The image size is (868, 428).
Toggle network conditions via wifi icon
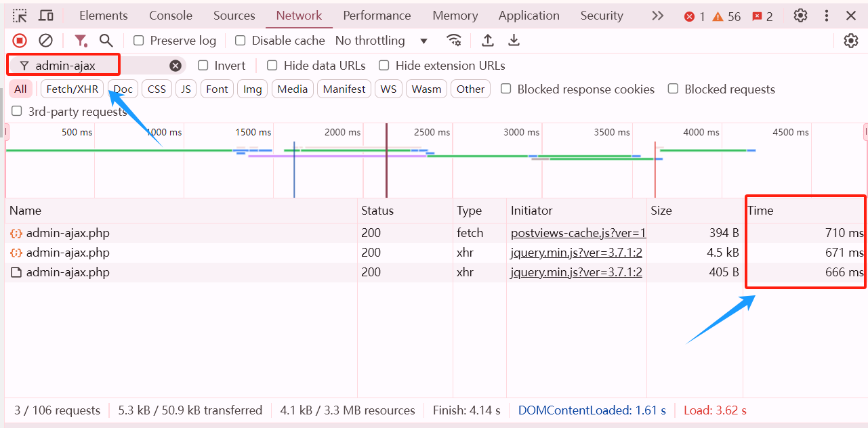click(x=454, y=40)
